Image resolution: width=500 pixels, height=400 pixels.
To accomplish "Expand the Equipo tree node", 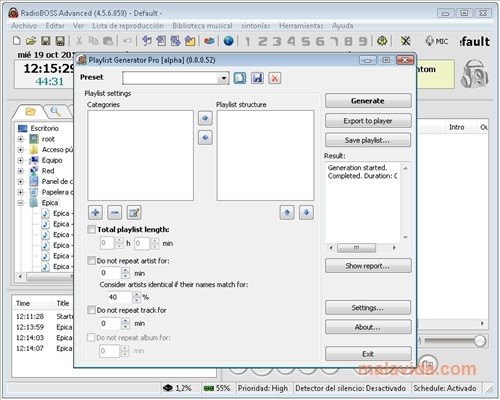I will click(20, 160).
